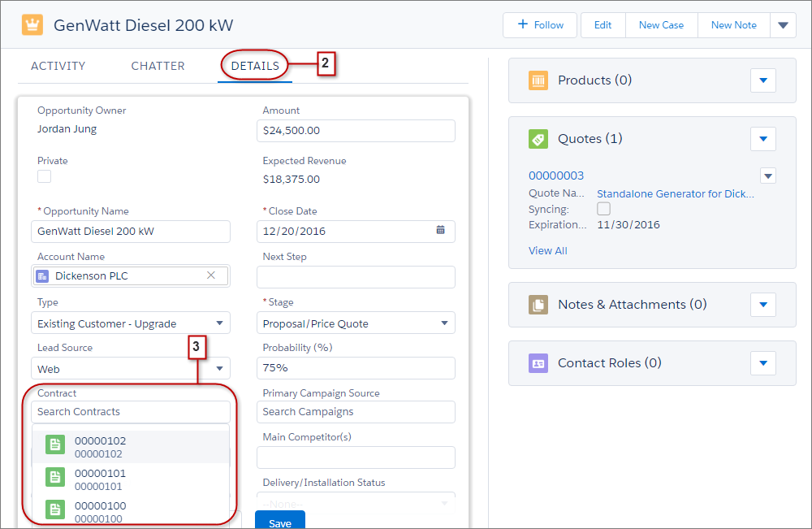
Task: Click the Amount field
Action: pyautogui.click(x=356, y=131)
